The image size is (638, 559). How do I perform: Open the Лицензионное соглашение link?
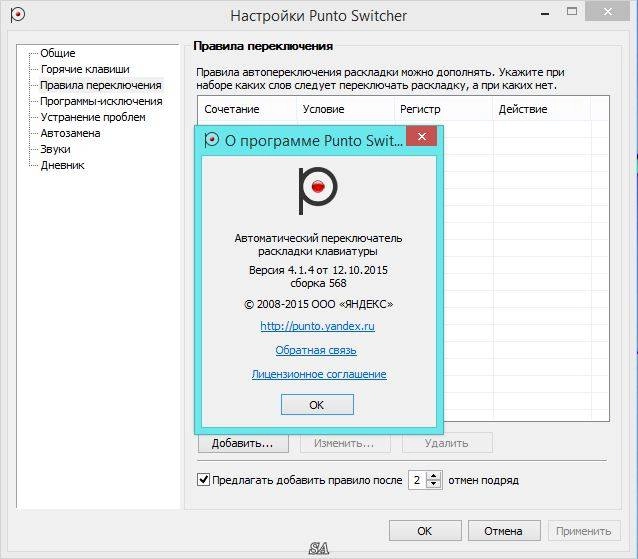point(319,374)
